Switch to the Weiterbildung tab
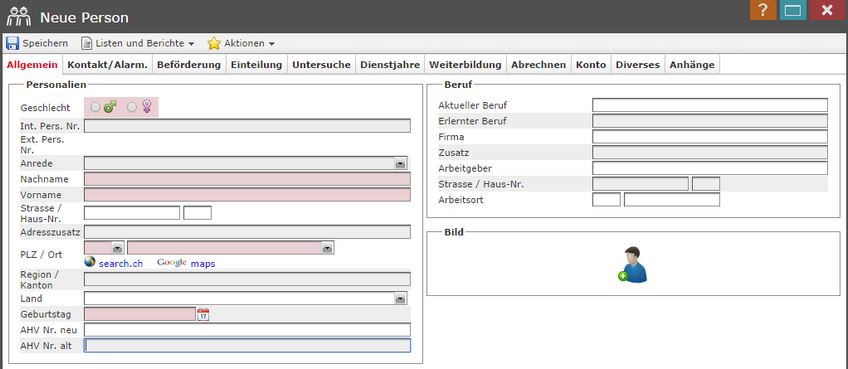Screen dimensions: 848x369 coord(466,65)
